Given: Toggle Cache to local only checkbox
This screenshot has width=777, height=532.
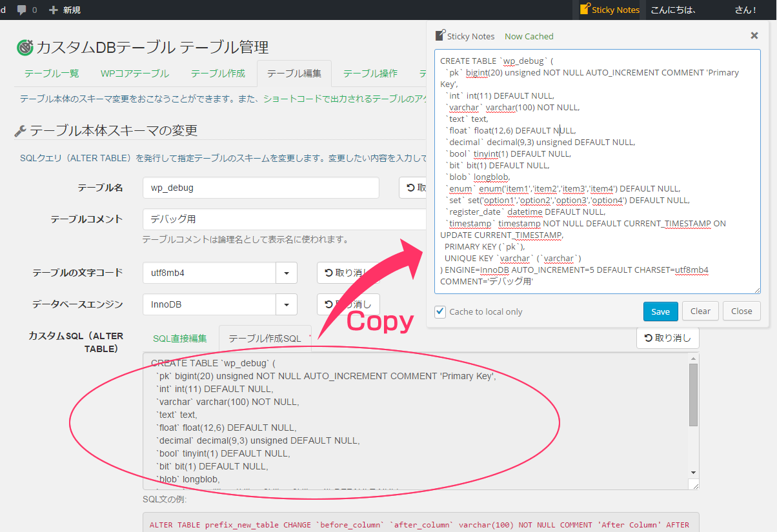Looking at the screenshot, I should (x=440, y=311).
